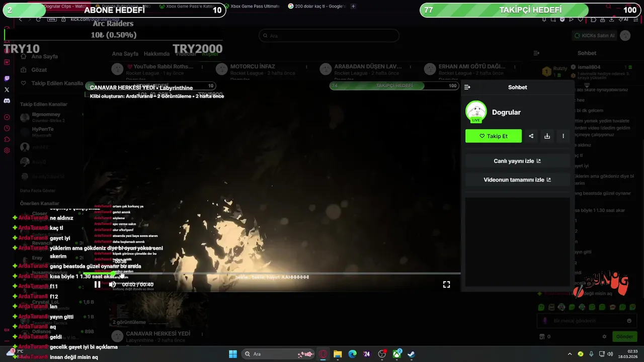This screenshot has width=644, height=362.
Task: Share the clip via share icon
Action: [x=531, y=136]
